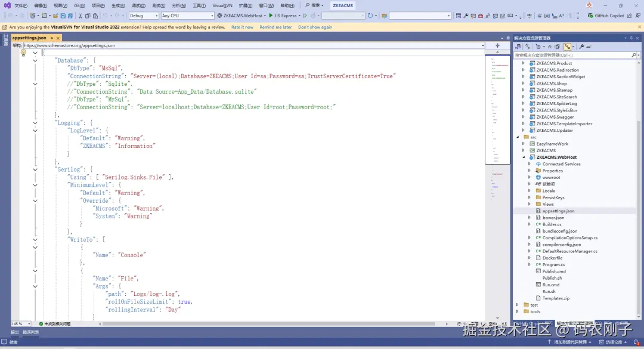Open the IIS Express launch profile dropdown arrow
The height and width of the screenshot is (349, 644).
click(299, 16)
